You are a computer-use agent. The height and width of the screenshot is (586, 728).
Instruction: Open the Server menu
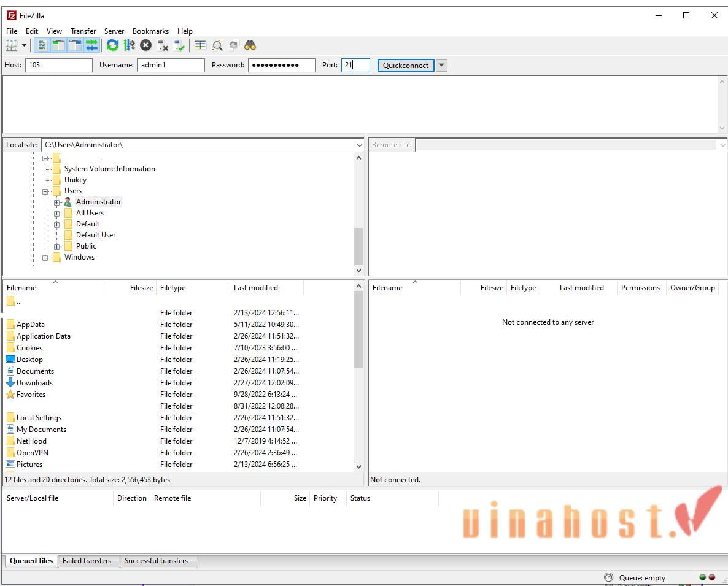(114, 31)
